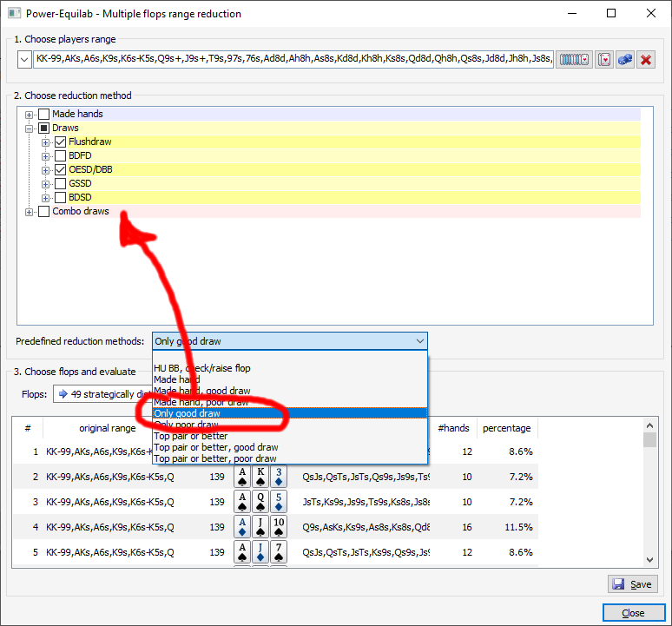
Task: Click the results scrollbar up arrow
Action: pos(649,425)
